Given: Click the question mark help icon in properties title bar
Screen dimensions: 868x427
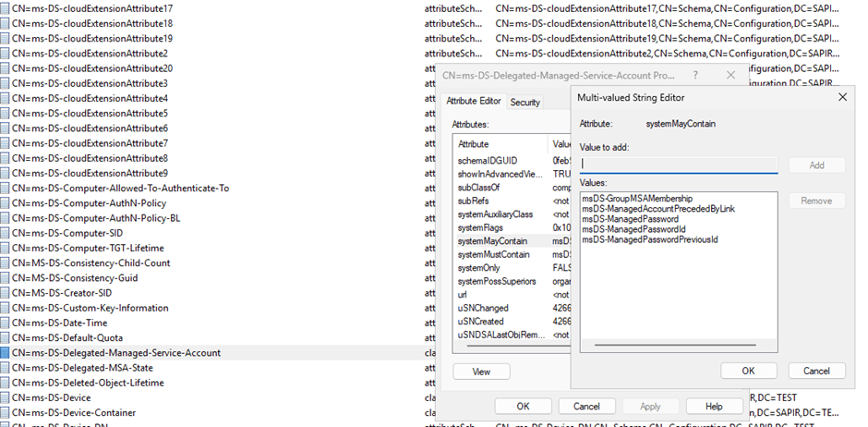Looking at the screenshot, I should pyautogui.click(x=695, y=76).
